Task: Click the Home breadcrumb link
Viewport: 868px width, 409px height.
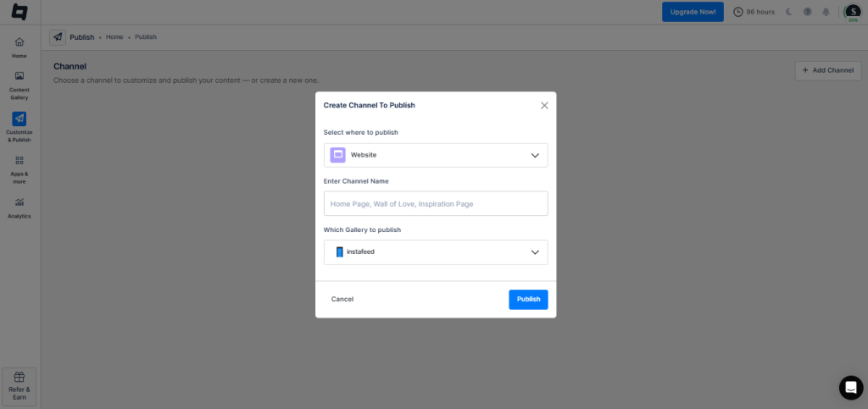Action: pos(114,37)
